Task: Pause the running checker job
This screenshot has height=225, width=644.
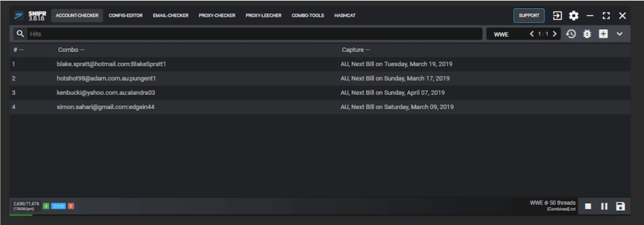Action: coord(604,206)
